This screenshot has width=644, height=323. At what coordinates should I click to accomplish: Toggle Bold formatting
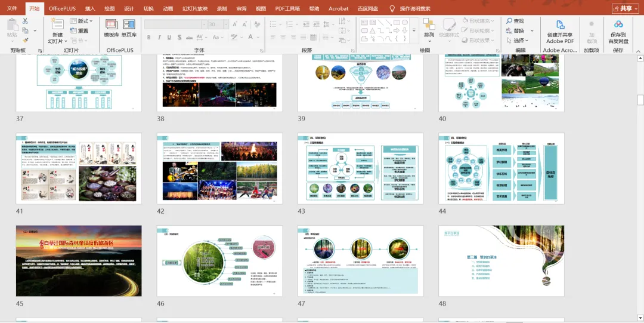[148, 38]
